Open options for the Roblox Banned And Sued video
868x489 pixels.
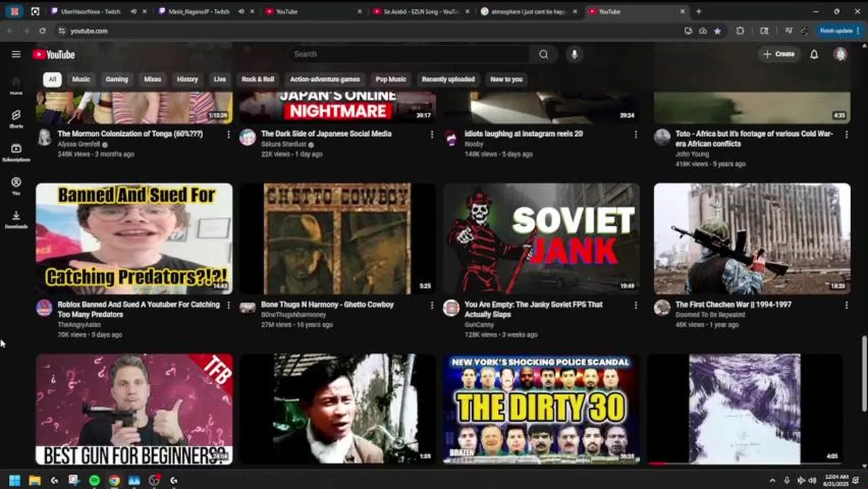click(x=228, y=306)
